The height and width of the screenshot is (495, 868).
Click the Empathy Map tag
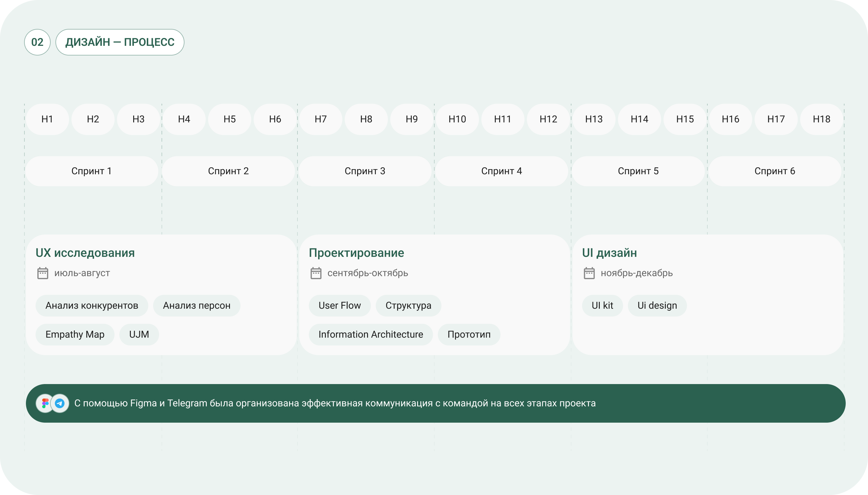pos(75,334)
